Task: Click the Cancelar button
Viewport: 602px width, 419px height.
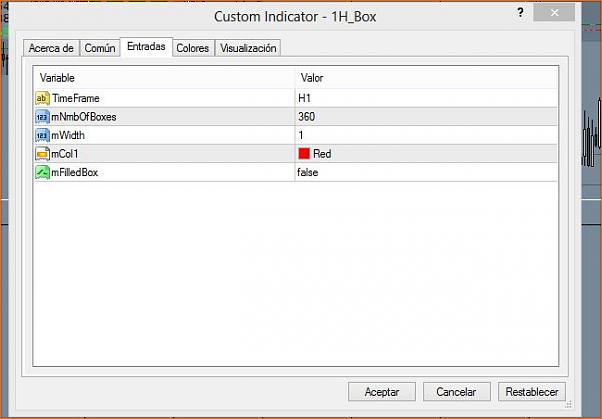Action: [456, 392]
